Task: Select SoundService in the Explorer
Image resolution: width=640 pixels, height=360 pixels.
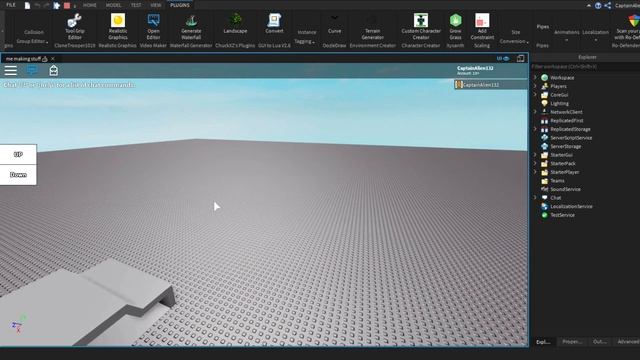Action: (x=565, y=189)
